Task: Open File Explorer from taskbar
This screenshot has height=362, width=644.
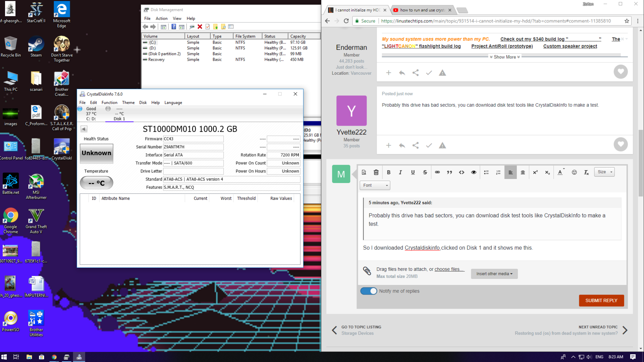Action: coord(29,357)
